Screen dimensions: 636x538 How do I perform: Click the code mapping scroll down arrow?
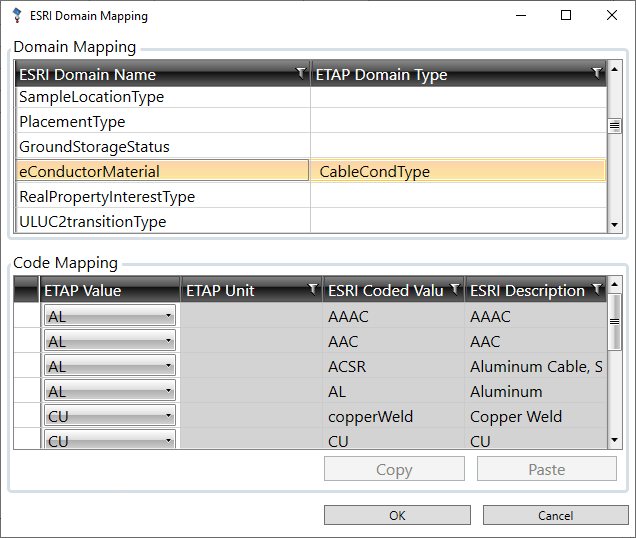coord(615,440)
